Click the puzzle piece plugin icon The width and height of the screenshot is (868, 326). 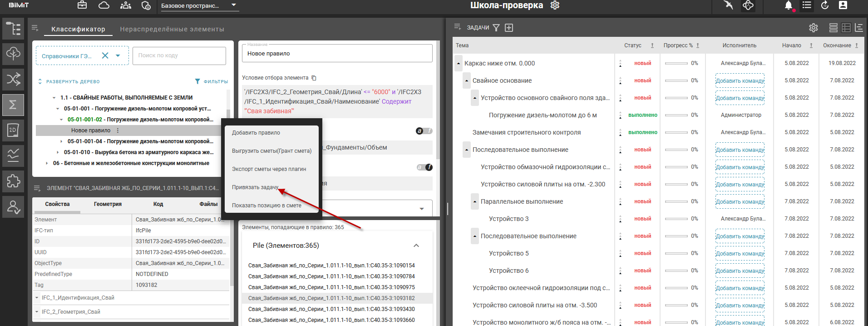pos(13,181)
